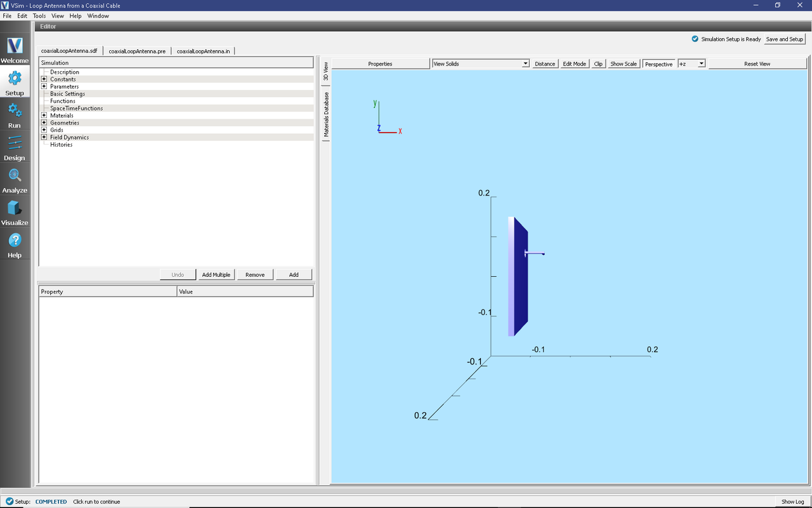The height and width of the screenshot is (508, 812).
Task: Click the setup completed status checkmark icon
Action: 9,502
